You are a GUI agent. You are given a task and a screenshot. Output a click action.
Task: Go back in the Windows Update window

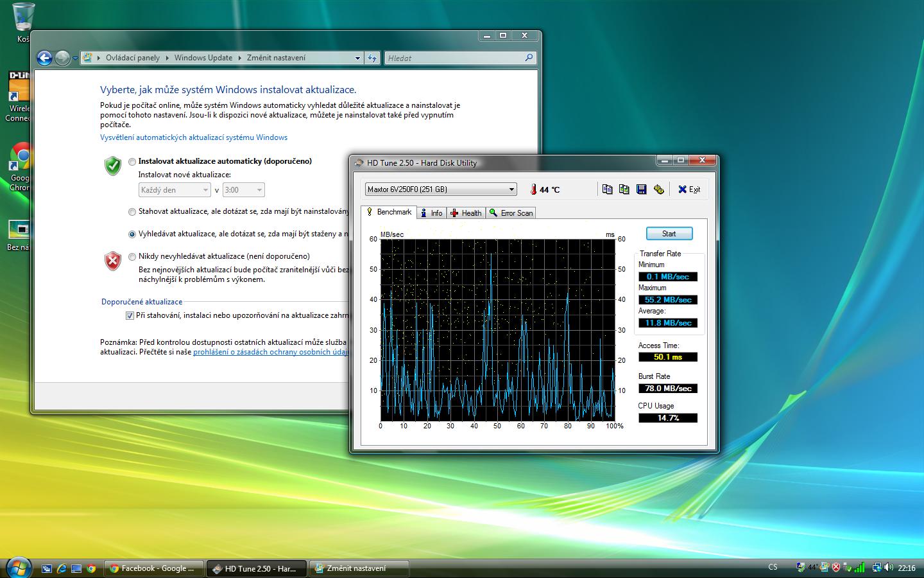click(x=44, y=58)
